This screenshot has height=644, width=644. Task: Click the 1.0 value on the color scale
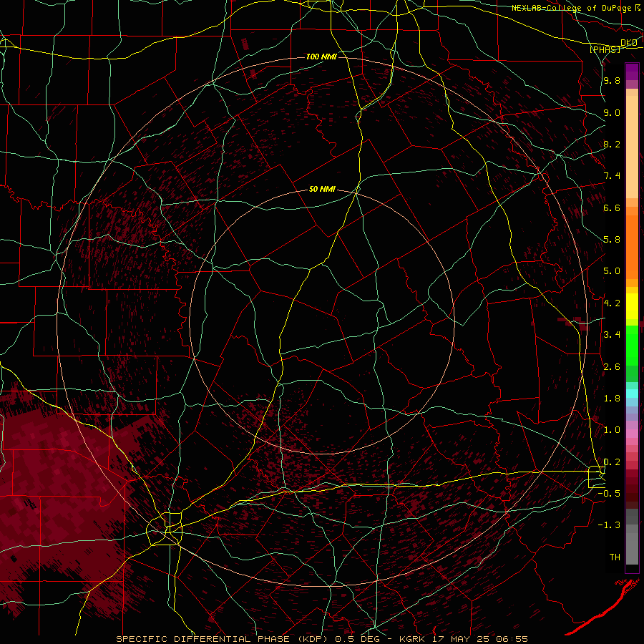click(x=612, y=430)
